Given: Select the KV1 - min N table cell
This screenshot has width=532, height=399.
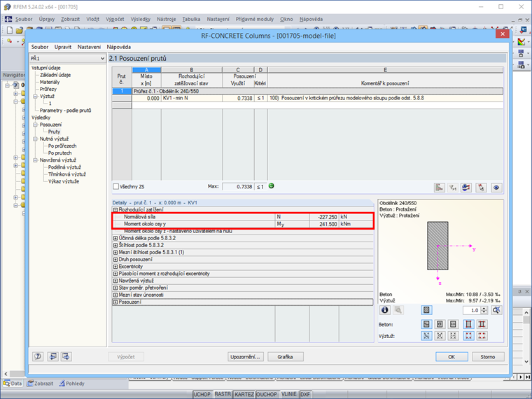Looking at the screenshot, I should [x=192, y=98].
